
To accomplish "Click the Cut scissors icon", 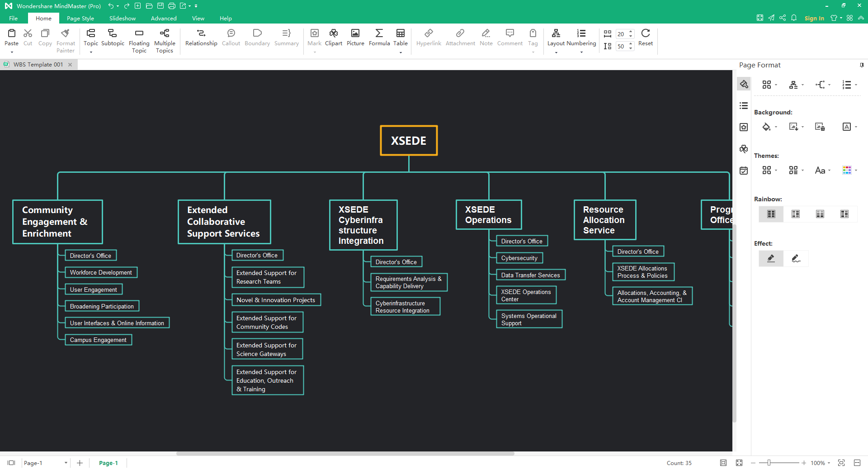I will click(x=28, y=33).
